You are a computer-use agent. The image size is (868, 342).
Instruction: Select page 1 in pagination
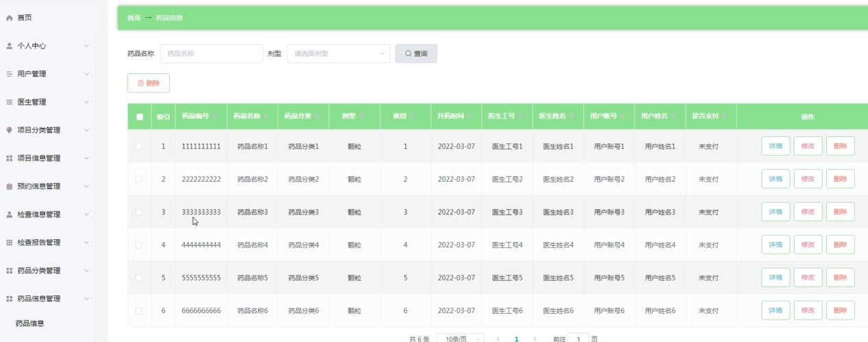516,339
